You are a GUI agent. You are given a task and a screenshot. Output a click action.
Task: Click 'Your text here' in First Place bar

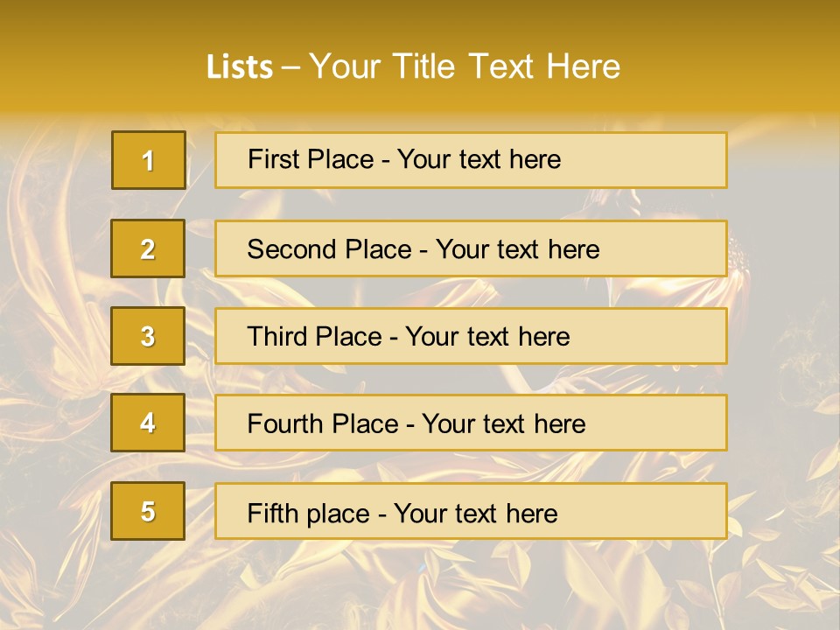click(479, 159)
